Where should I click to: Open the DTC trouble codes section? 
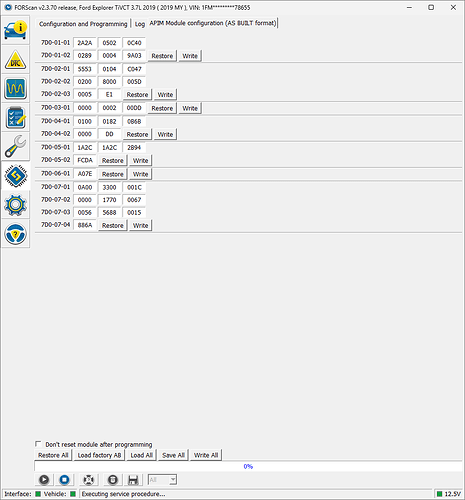click(x=15, y=59)
